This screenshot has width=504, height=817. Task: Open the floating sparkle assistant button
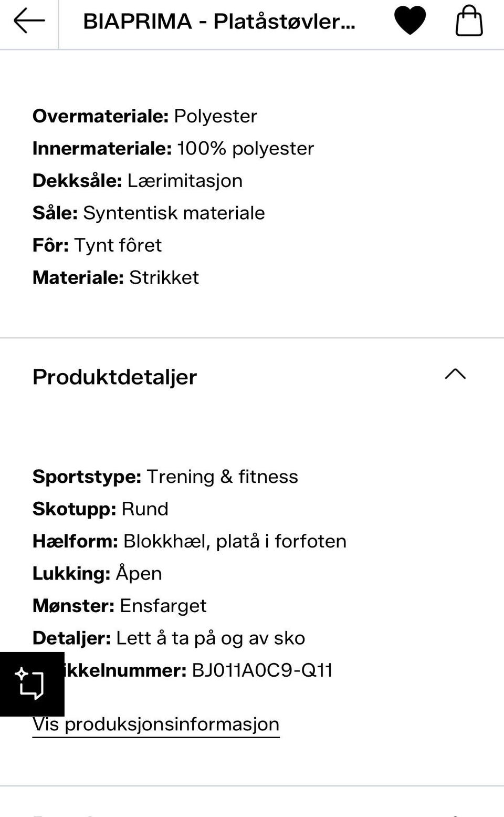[31, 684]
